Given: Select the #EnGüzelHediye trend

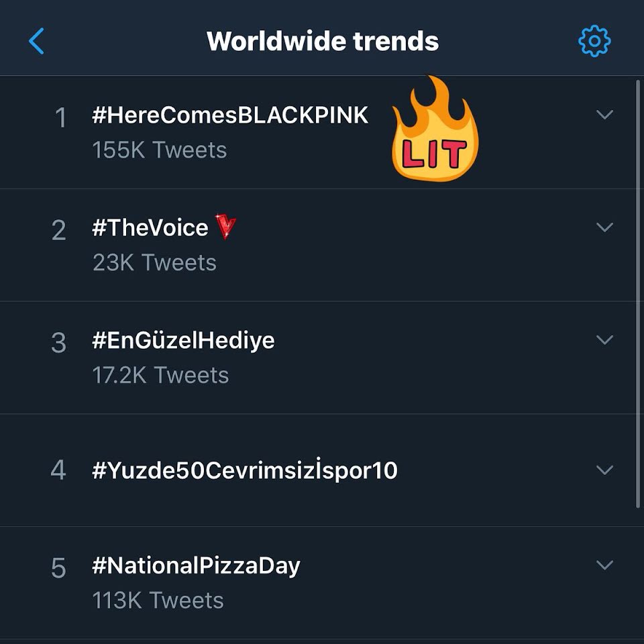Looking at the screenshot, I should 183,340.
